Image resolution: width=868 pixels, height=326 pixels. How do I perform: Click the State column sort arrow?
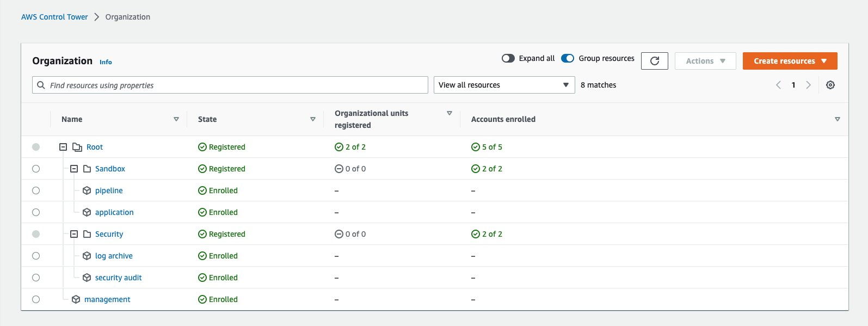coord(312,119)
